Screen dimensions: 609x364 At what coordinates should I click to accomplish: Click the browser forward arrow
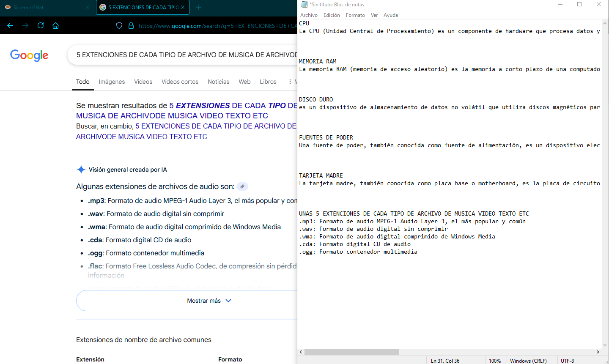[x=25, y=25]
